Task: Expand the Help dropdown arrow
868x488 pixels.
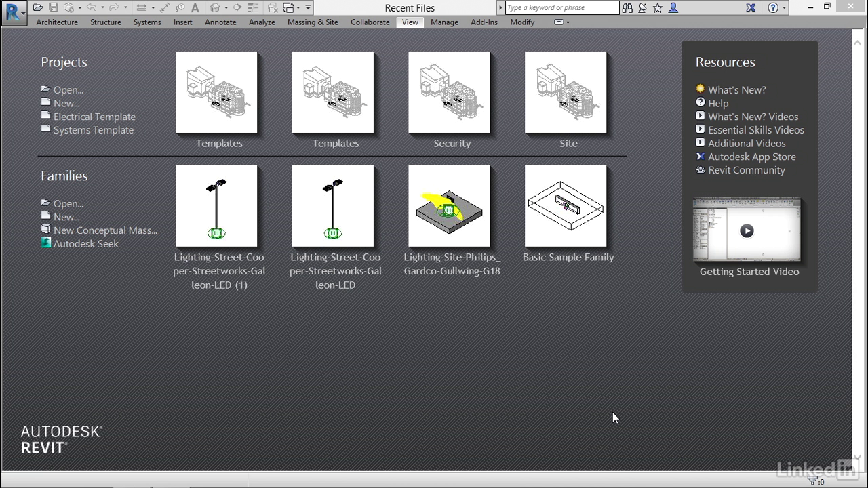Action: click(785, 8)
